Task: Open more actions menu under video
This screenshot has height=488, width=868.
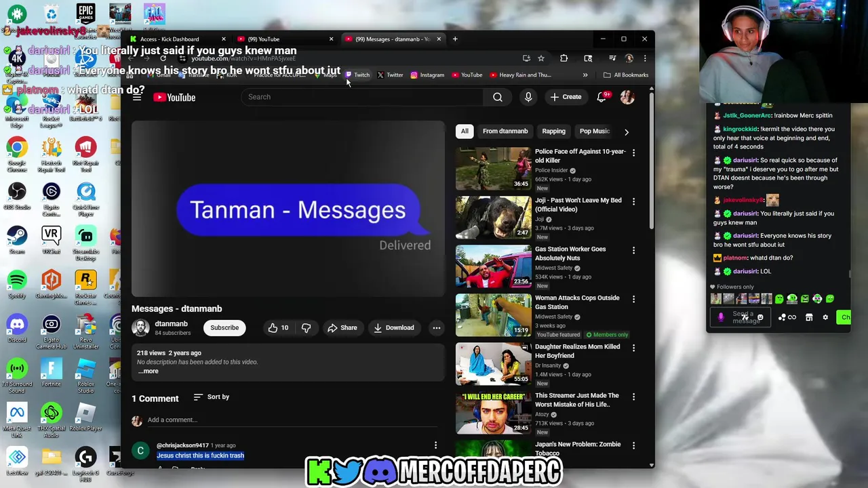Action: click(437, 328)
